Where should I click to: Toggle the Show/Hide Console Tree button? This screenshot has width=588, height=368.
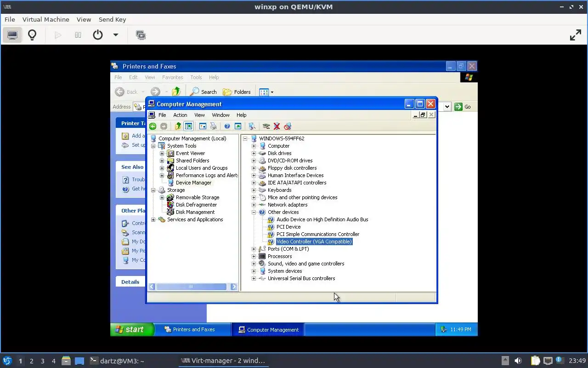click(x=188, y=126)
